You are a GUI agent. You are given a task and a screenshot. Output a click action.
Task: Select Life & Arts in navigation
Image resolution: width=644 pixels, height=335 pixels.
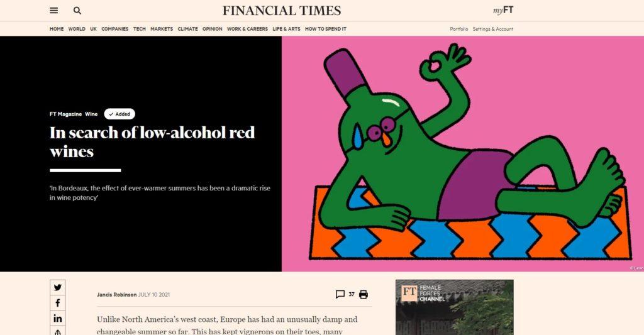286,29
